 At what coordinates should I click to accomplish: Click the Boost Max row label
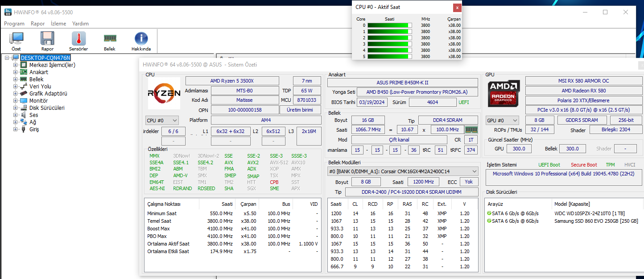[158, 229]
